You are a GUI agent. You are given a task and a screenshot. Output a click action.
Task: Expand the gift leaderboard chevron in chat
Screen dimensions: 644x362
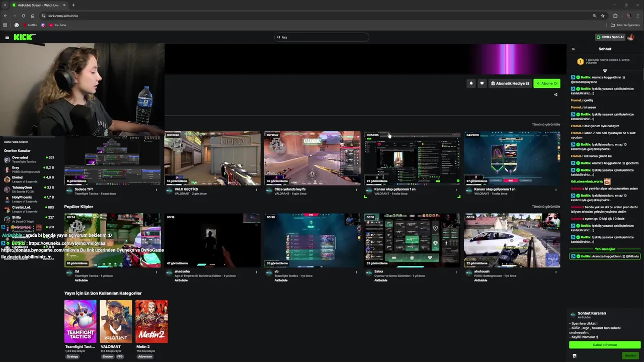[605, 71]
